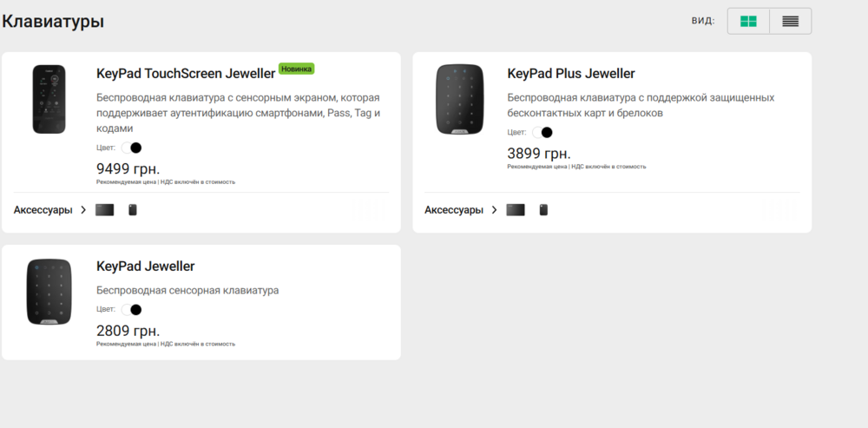Viewport: 868px width, 428px height.
Task: Pick white color for KeyPad Jeweller
Action: click(126, 309)
